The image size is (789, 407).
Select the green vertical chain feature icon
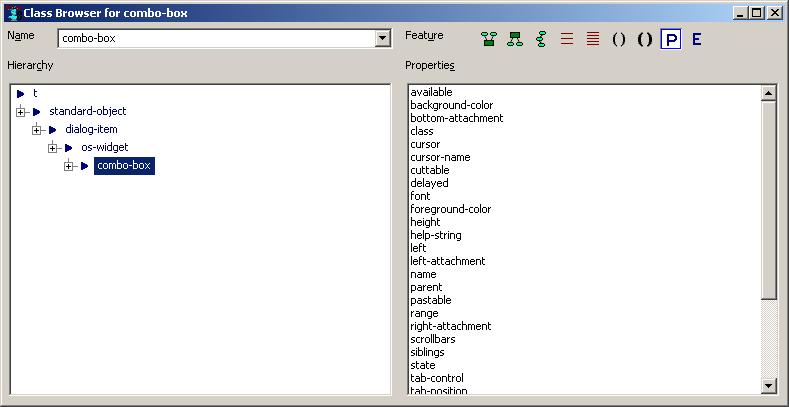tap(541, 39)
